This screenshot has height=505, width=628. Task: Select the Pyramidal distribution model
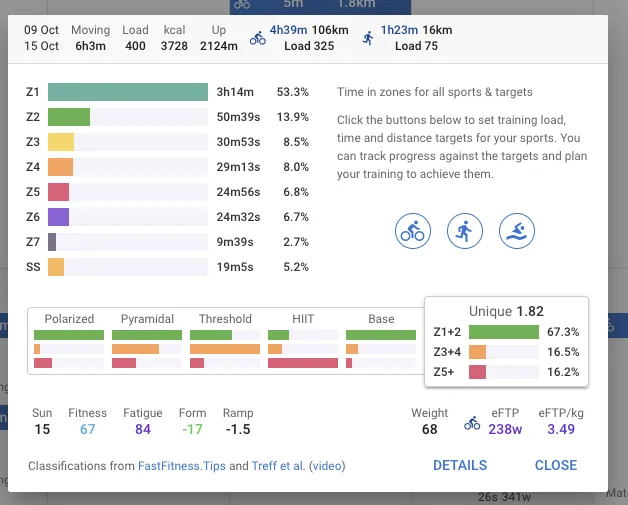tap(147, 341)
